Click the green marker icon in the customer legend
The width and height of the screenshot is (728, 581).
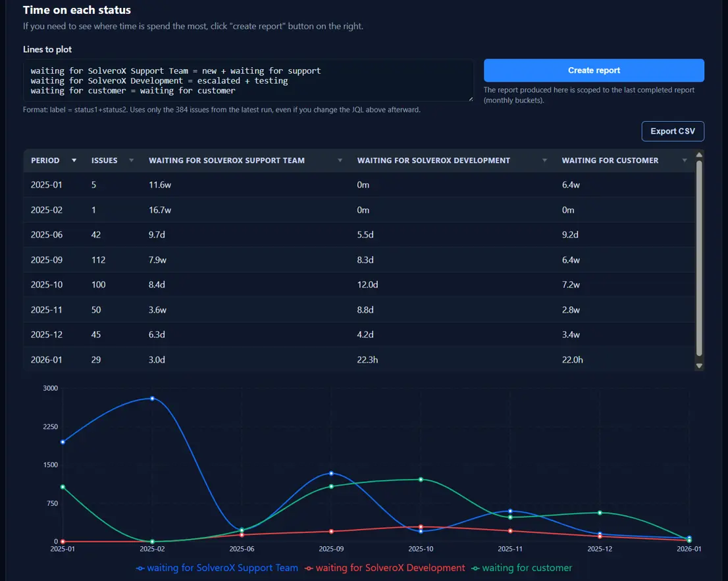(x=476, y=567)
